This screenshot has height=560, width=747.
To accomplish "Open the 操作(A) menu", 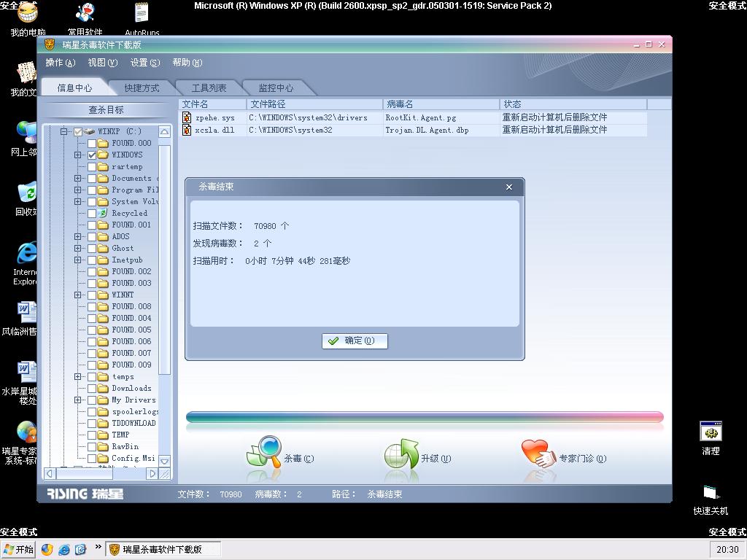I will (61, 63).
